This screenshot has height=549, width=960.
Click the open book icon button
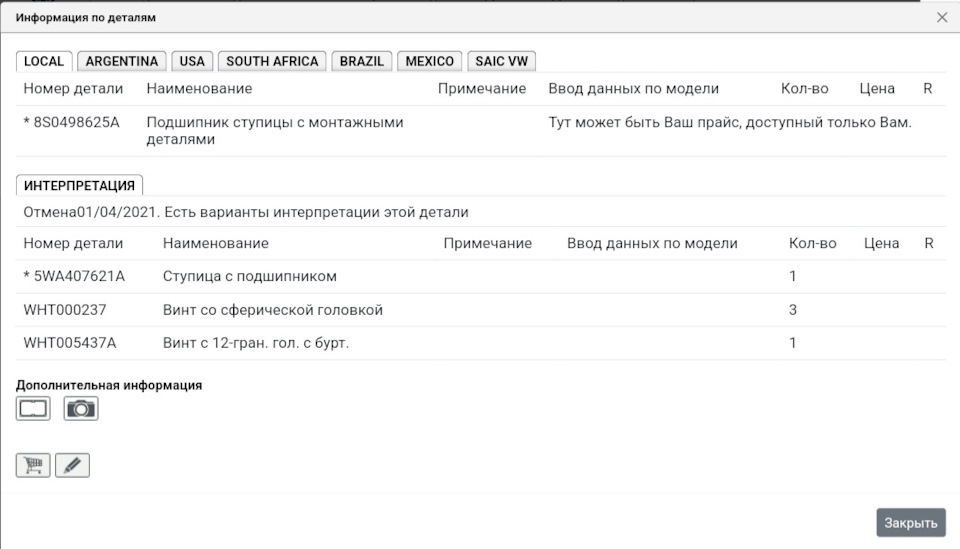click(x=33, y=408)
